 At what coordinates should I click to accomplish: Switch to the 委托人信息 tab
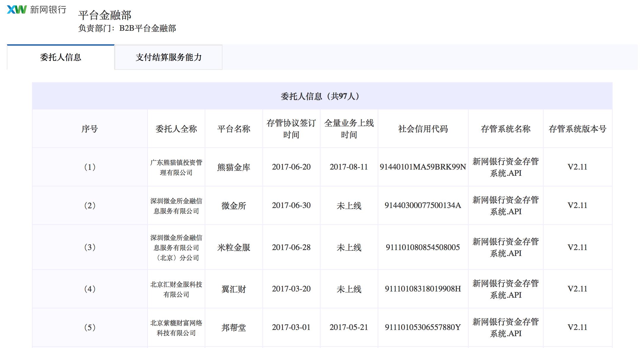[61, 57]
